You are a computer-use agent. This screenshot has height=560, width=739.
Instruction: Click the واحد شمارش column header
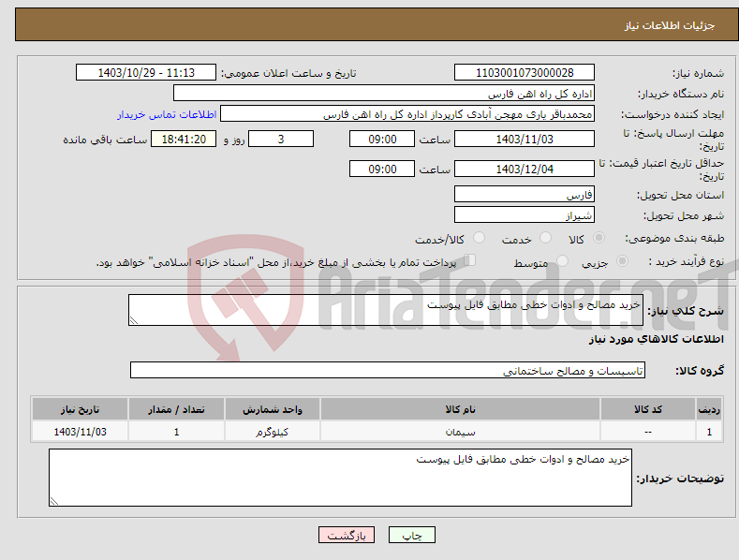click(x=272, y=409)
